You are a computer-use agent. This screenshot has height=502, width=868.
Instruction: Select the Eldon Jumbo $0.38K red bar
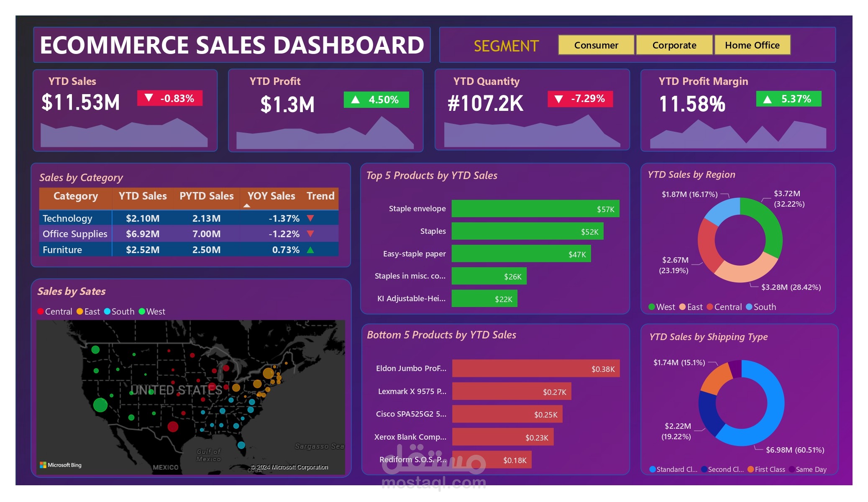click(535, 369)
